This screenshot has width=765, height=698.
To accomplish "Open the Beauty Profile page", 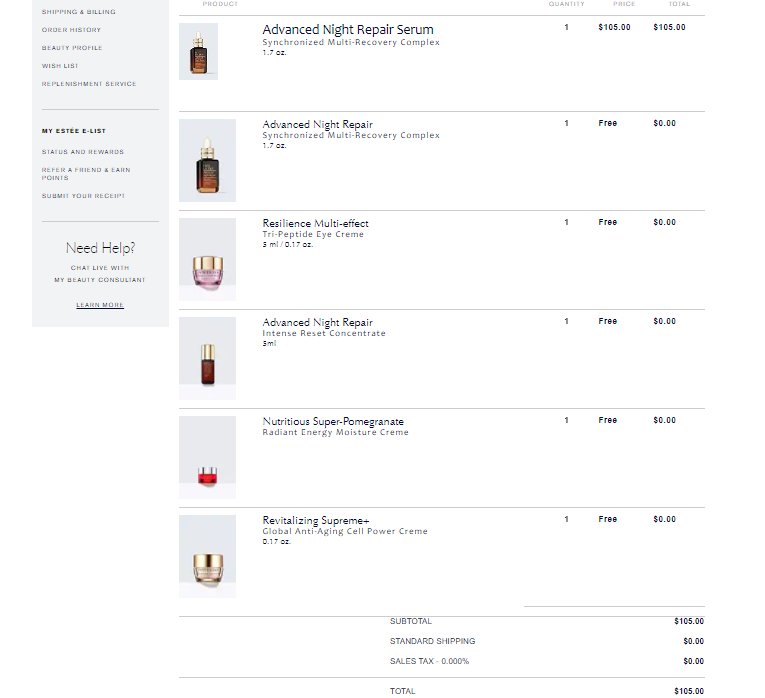I will 72,48.
